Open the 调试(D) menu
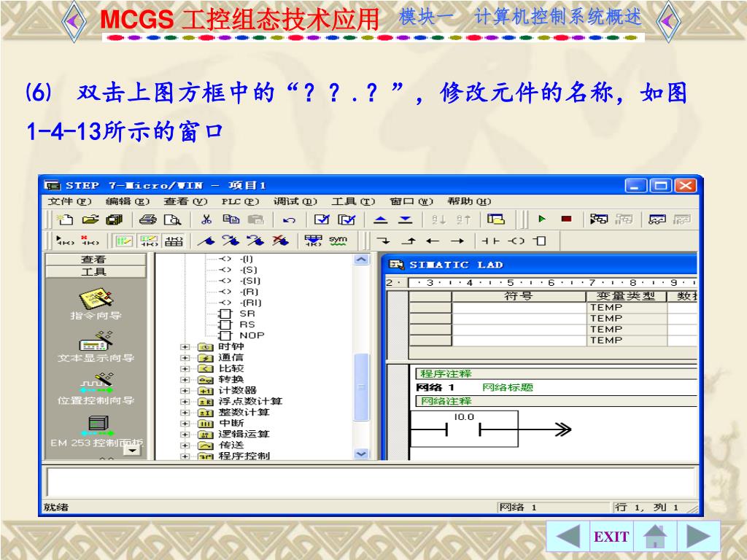The height and width of the screenshot is (560, 747). [x=295, y=201]
